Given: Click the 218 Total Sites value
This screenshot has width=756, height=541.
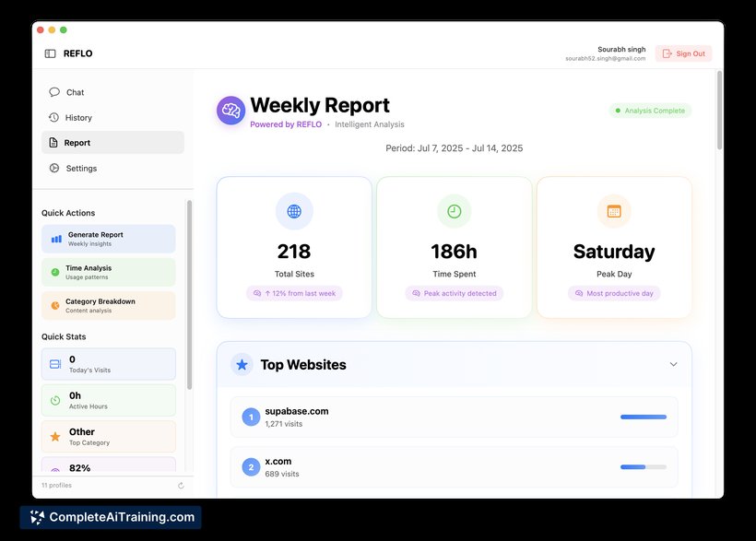Looking at the screenshot, I should tap(294, 252).
